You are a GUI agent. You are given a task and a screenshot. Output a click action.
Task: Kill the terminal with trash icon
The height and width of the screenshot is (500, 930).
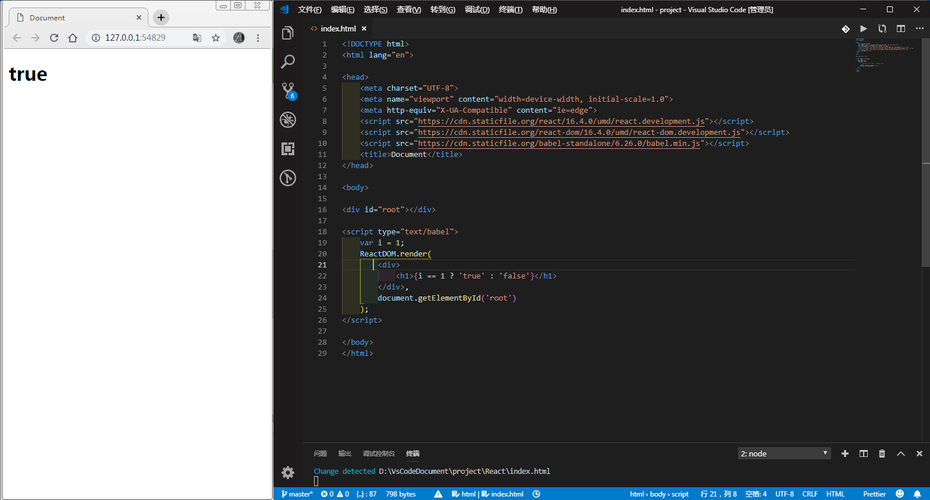(x=882, y=454)
